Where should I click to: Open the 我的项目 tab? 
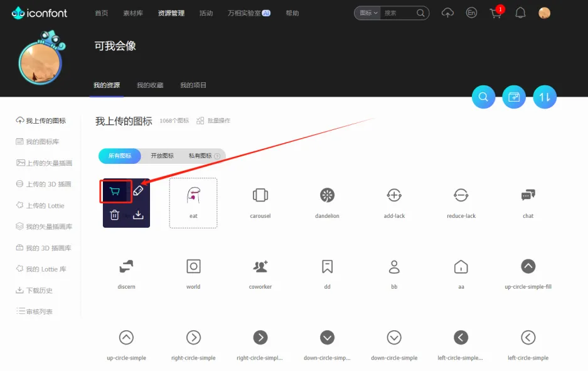pos(193,85)
